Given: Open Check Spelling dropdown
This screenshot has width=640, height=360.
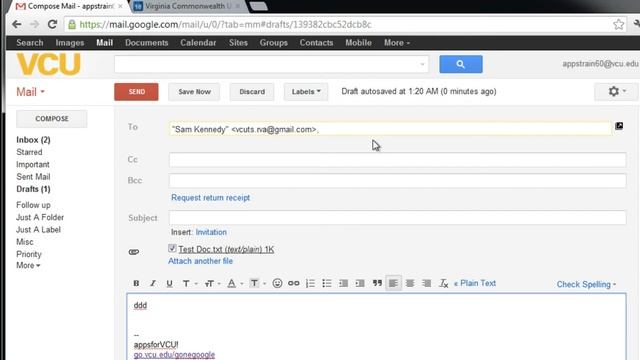Looking at the screenshot, I should coord(587,284).
